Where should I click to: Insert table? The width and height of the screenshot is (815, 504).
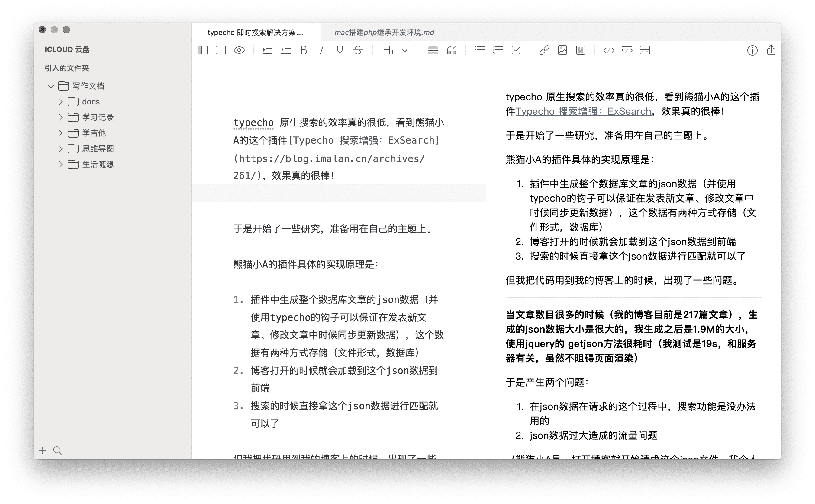(645, 50)
